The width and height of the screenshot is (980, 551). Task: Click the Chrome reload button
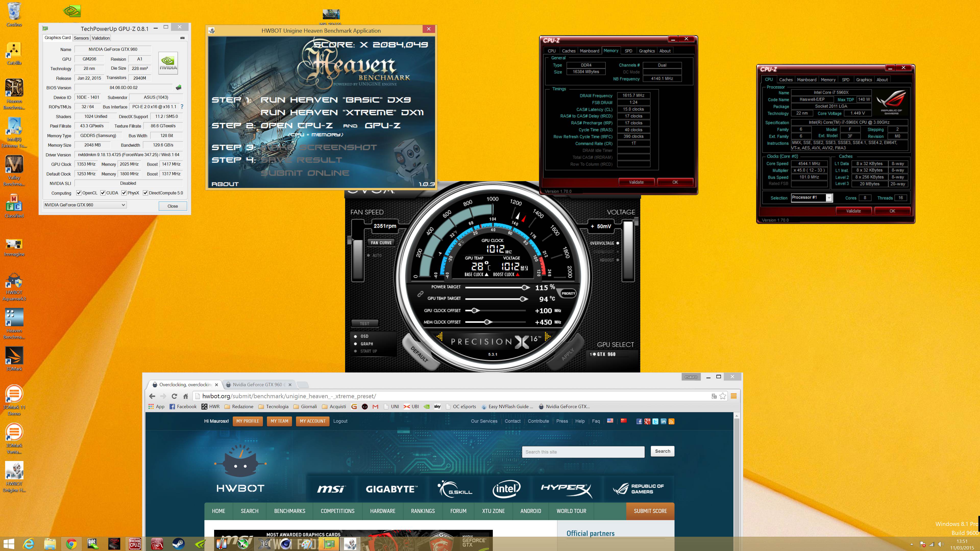point(174,396)
